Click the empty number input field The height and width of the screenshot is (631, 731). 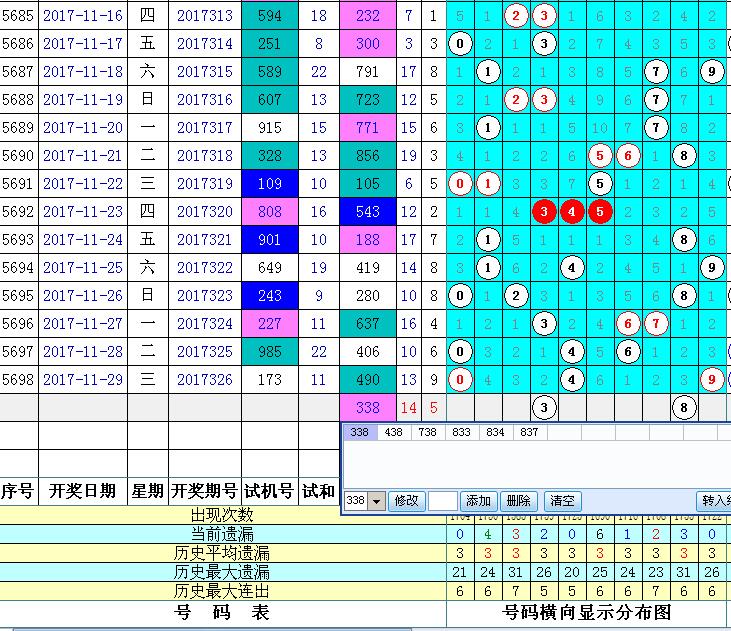443,501
